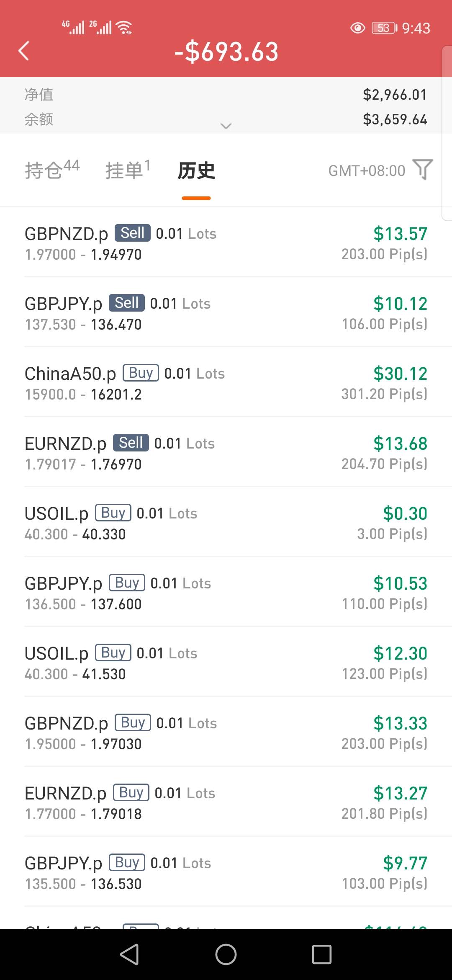Expand account details chevron below balance
Screen dimensions: 452x980
pos(226,126)
